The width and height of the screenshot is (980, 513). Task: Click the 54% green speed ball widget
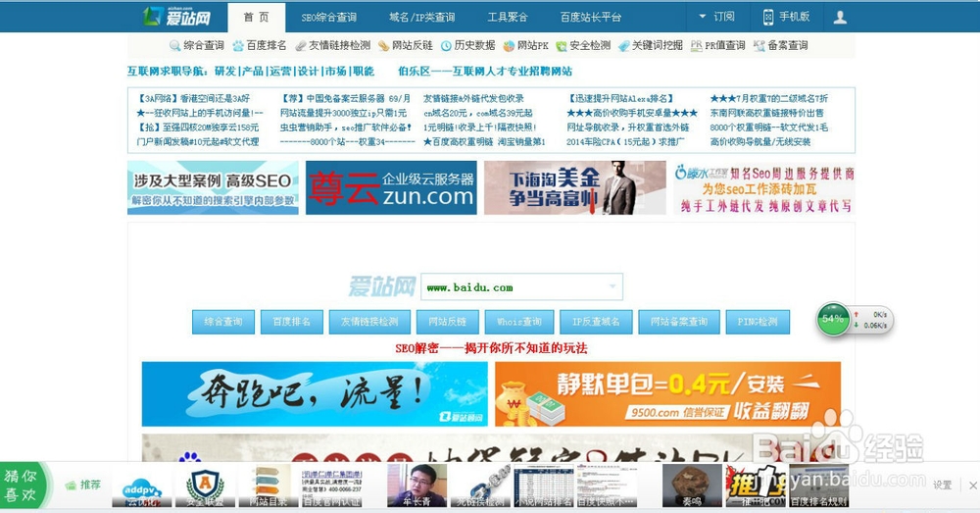[833, 319]
